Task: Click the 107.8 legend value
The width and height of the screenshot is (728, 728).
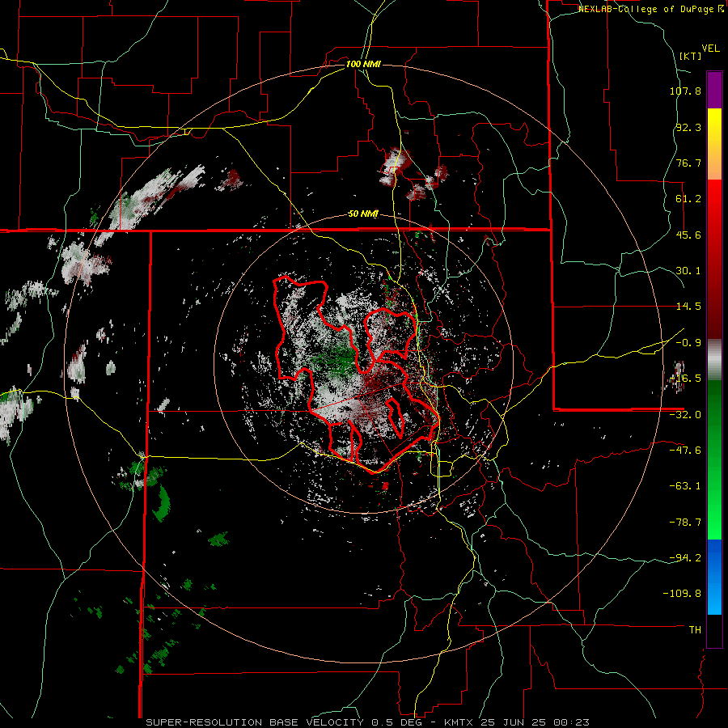Action: pos(685,91)
